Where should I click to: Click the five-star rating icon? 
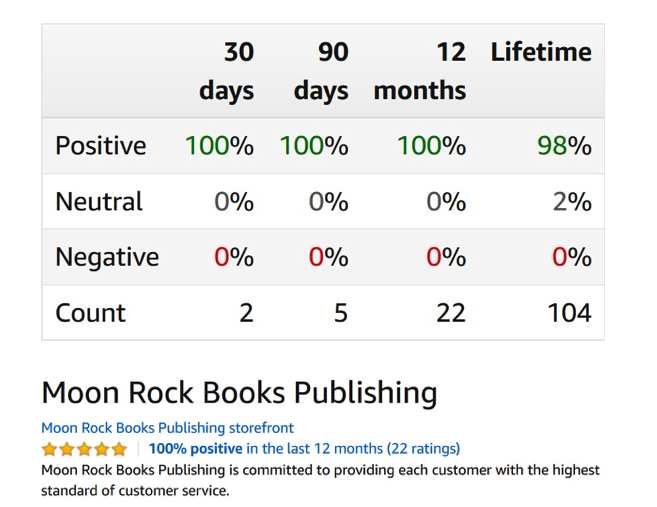[84, 449]
